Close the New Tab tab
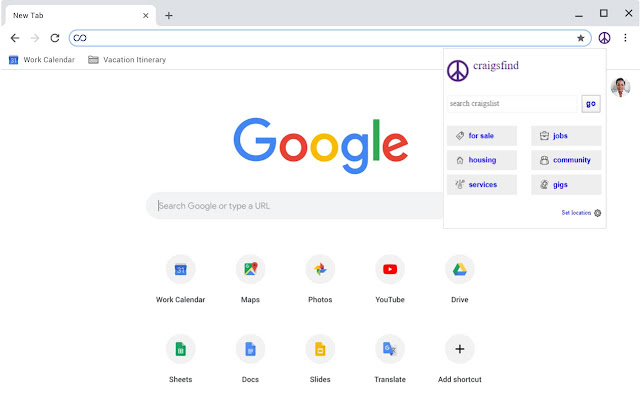 click(x=146, y=16)
